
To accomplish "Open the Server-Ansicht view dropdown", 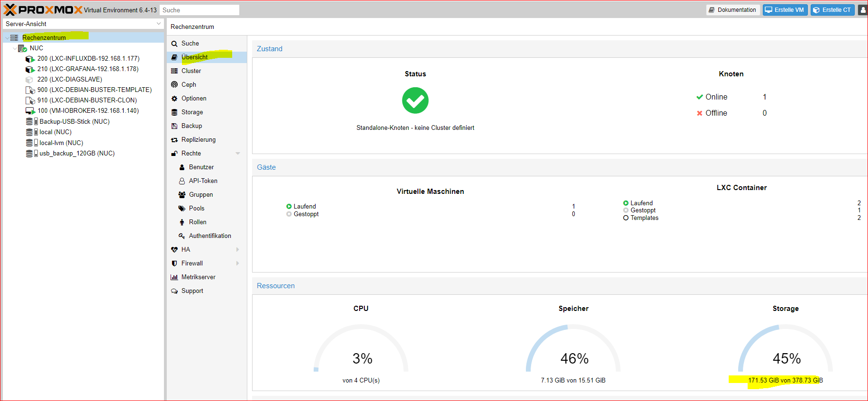I will (x=158, y=24).
